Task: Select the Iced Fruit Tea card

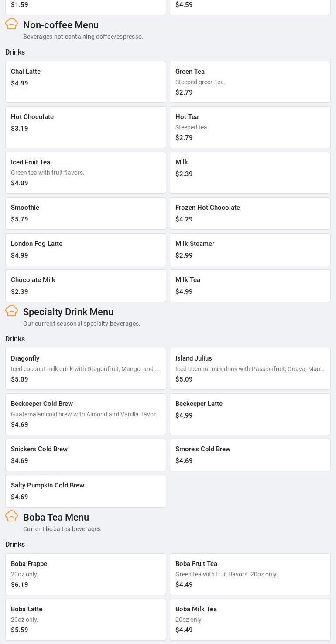Action: coord(86,173)
